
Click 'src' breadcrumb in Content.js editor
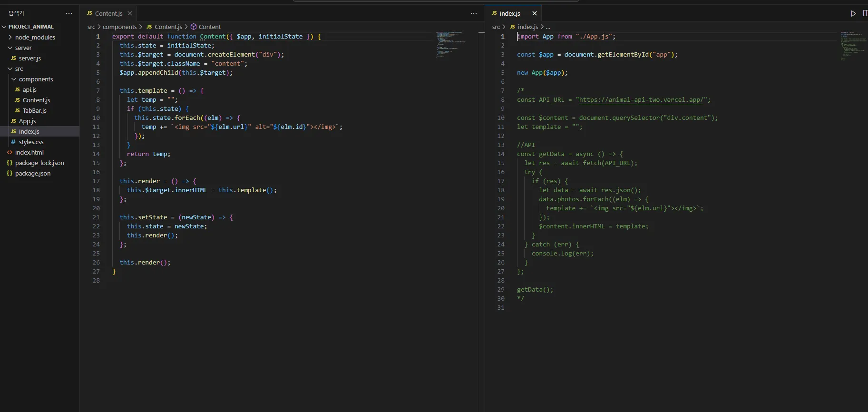(x=91, y=27)
